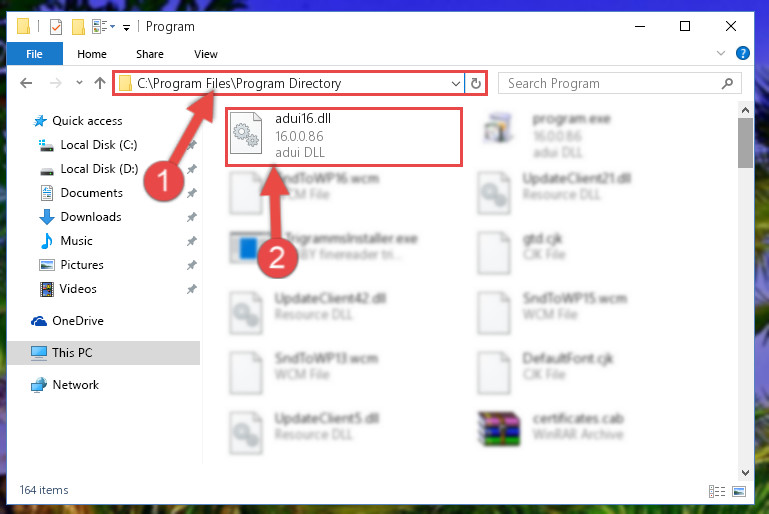Select the adui16.dll file
Screen dimensions: 769x514
[344, 136]
